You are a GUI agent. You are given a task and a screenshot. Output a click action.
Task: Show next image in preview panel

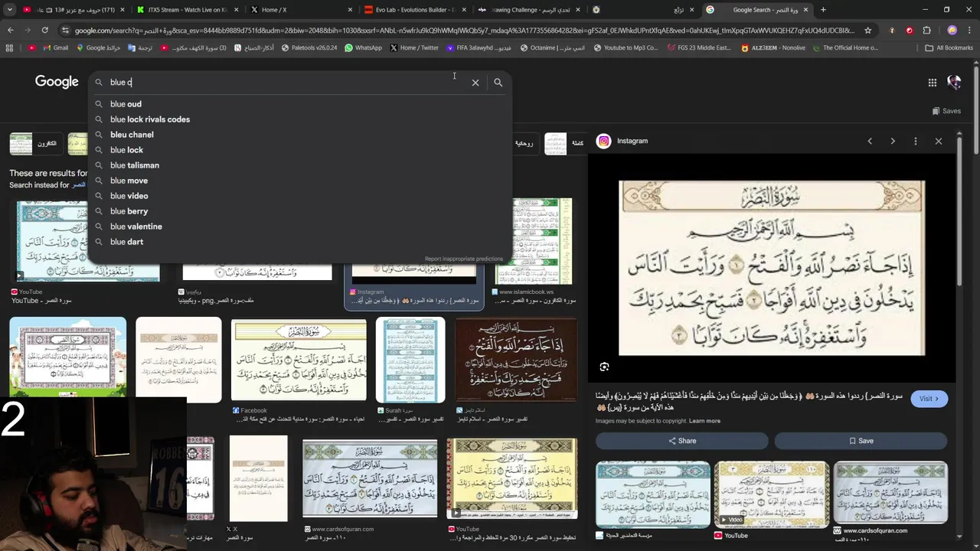[x=893, y=141]
